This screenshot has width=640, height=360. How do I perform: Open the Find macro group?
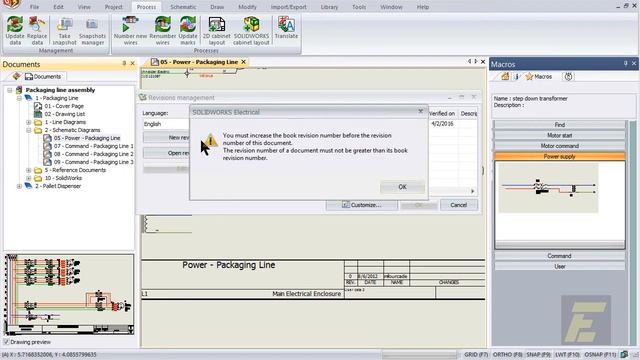click(x=559, y=125)
